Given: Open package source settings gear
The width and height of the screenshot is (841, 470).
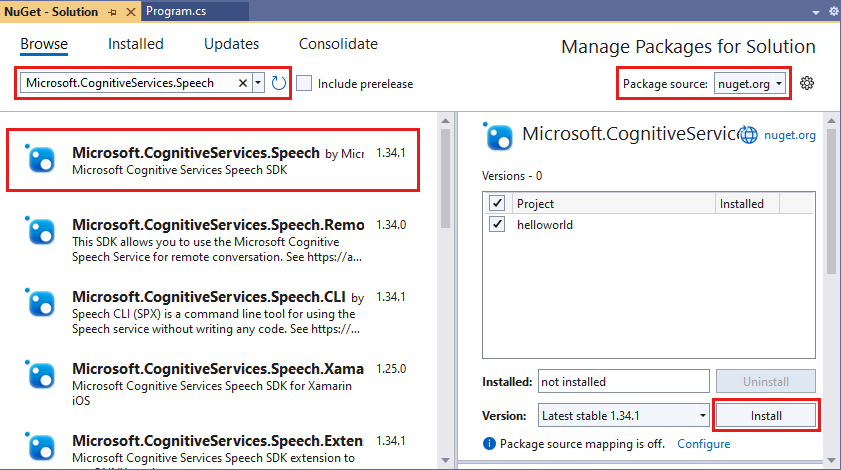Looking at the screenshot, I should [x=807, y=83].
